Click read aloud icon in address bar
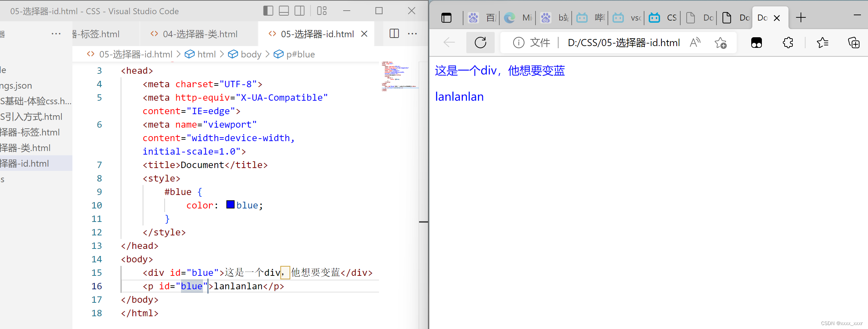Screen dimensions: 868x329 [x=695, y=43]
